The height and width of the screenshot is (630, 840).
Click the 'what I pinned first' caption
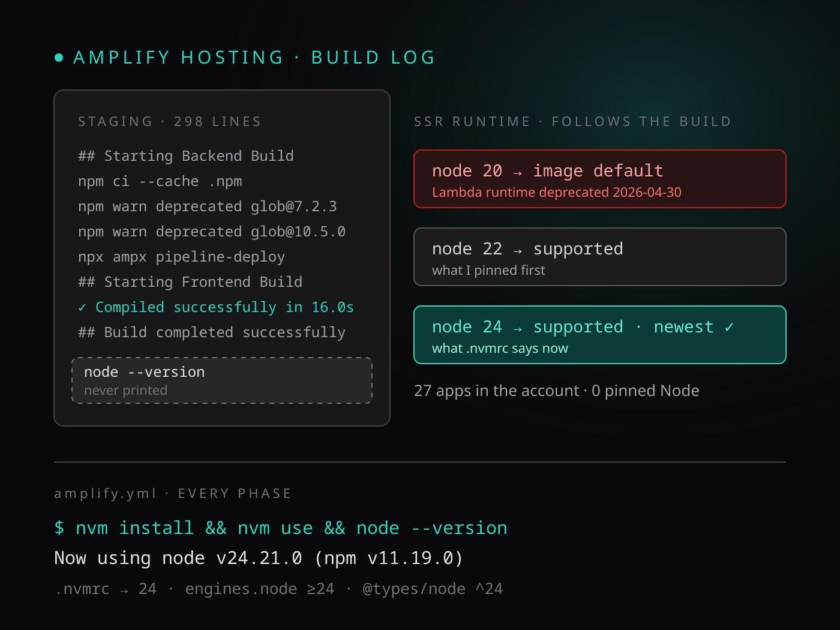tap(488, 271)
